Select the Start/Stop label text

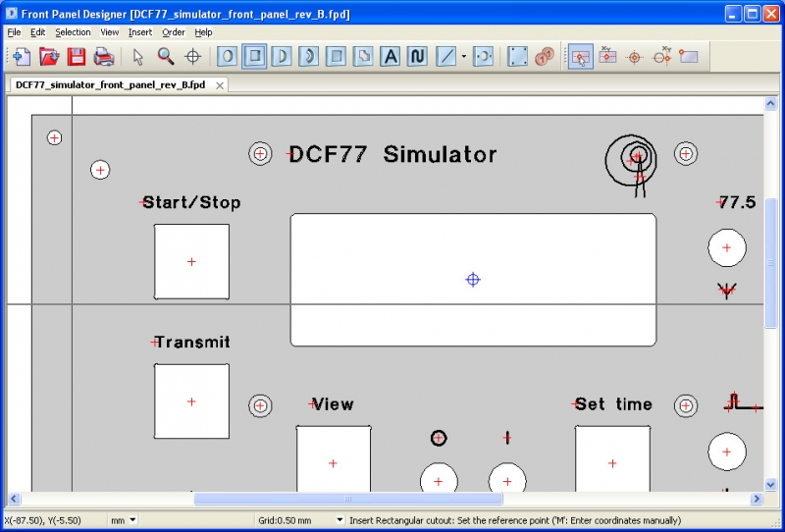191,202
